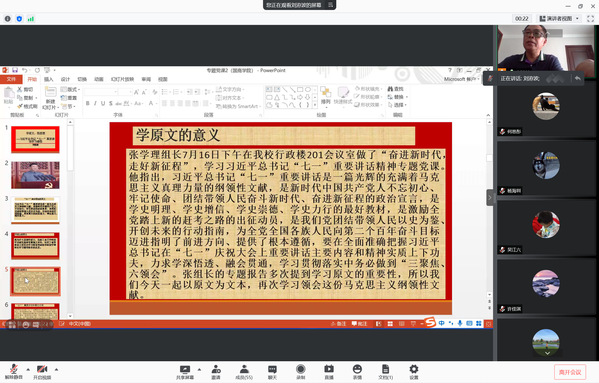
Task: Expand video options arrow beside camera
Action: tap(56, 369)
